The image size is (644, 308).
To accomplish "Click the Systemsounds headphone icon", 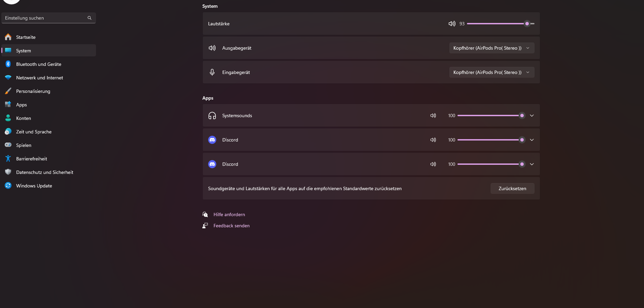I will (212, 115).
